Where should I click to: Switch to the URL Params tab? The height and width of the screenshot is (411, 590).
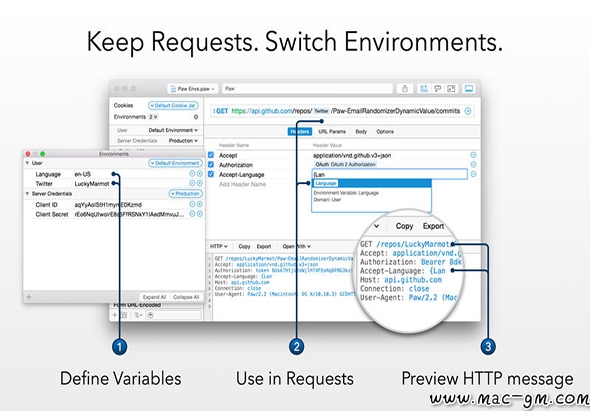332,132
